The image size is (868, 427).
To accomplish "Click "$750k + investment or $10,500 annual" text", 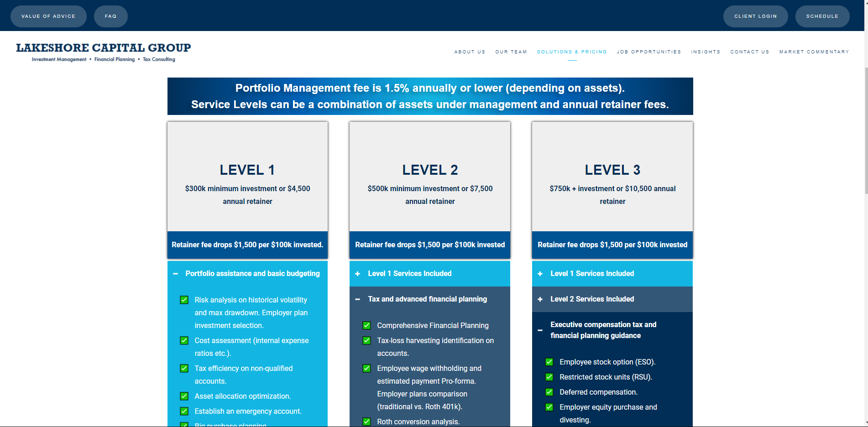I will [612, 188].
